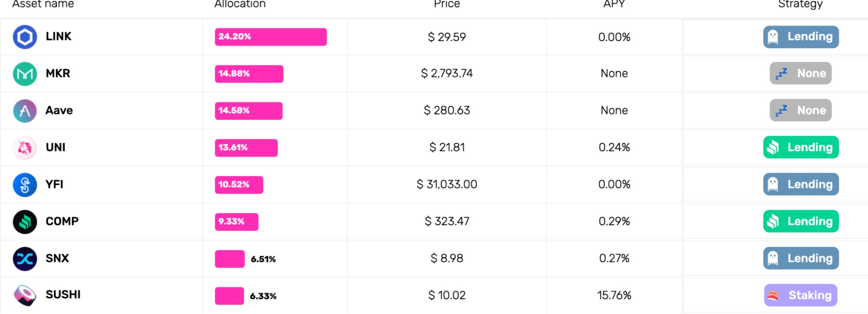Click the LINK token icon
This screenshot has width=868, height=314.
click(25, 37)
